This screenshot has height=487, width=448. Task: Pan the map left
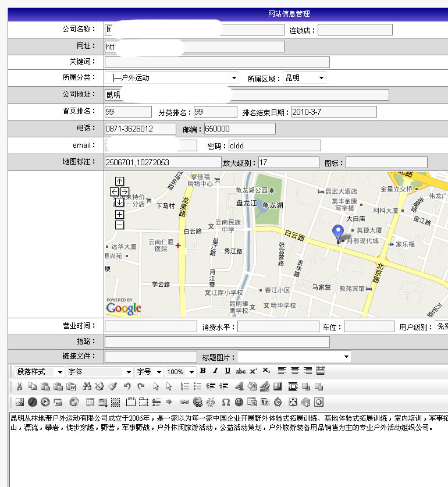(x=115, y=191)
